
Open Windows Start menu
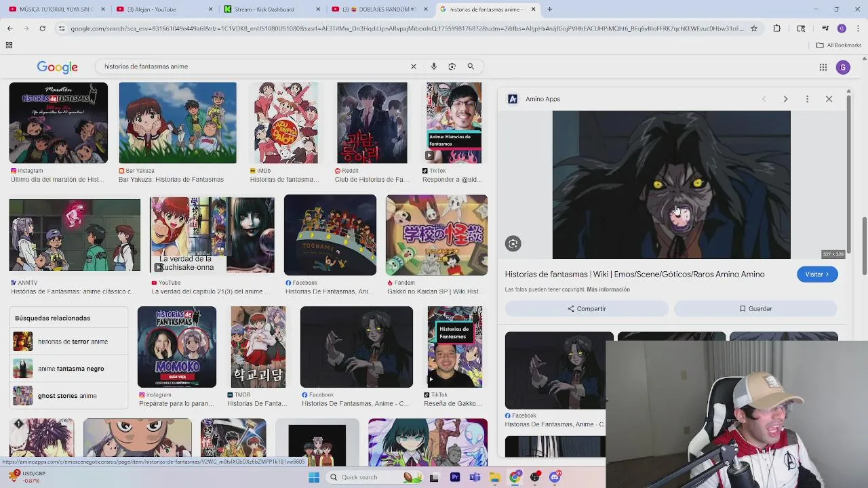click(314, 477)
